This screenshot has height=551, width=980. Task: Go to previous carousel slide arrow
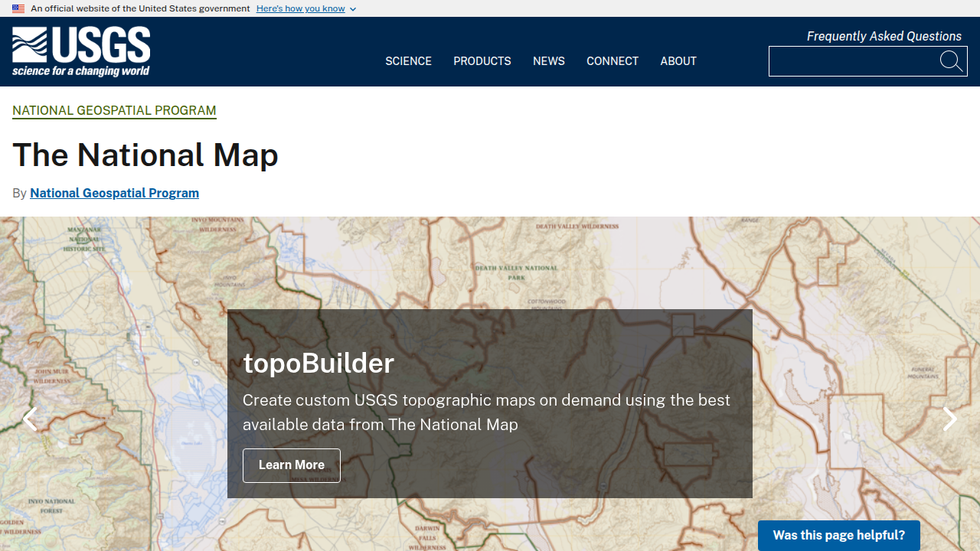coord(29,419)
